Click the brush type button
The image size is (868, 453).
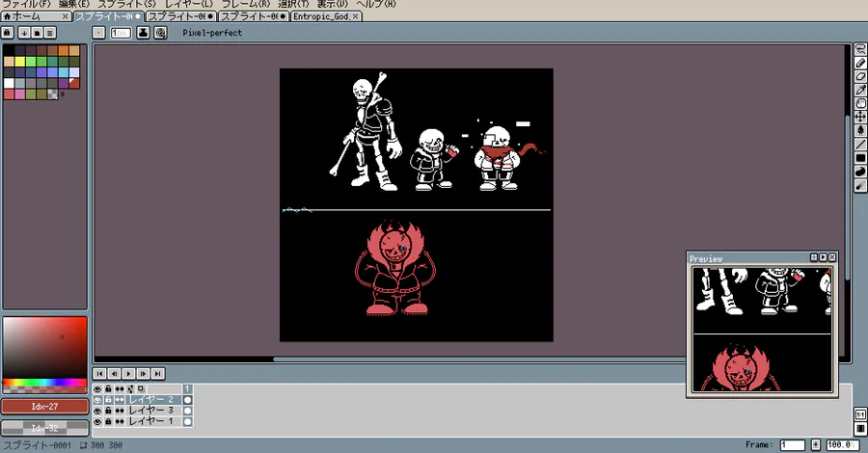(98, 33)
